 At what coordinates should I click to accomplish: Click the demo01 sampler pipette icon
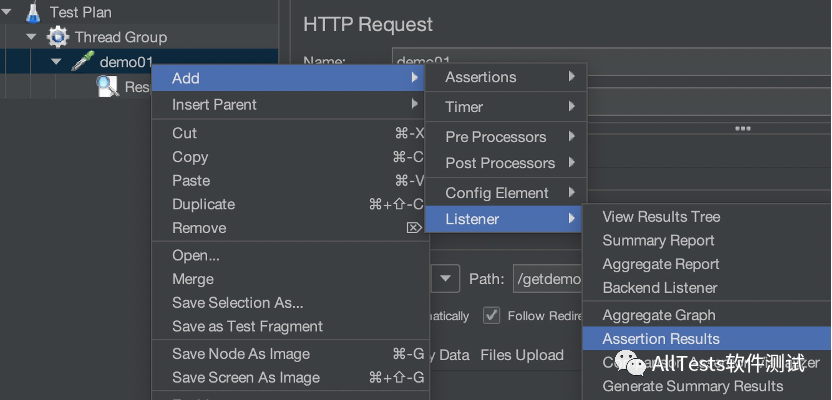(x=83, y=62)
